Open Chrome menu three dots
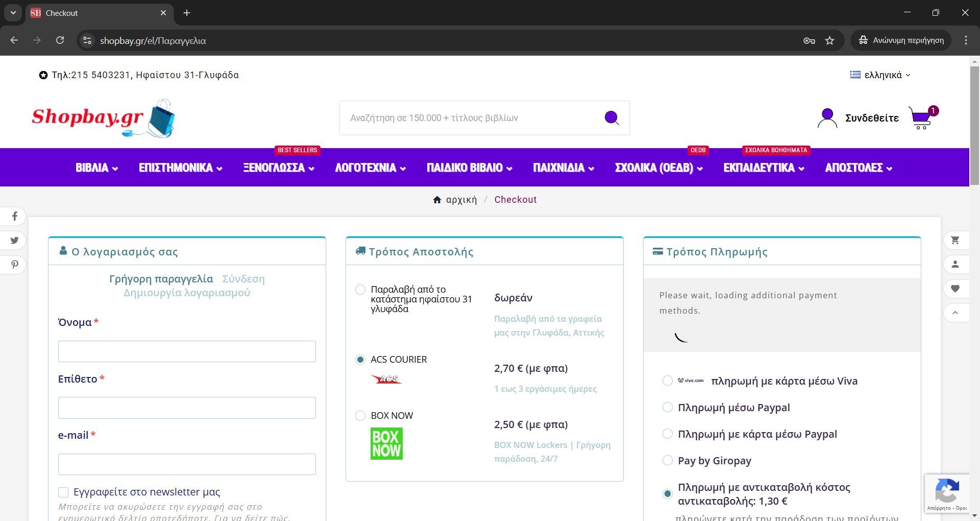980x521 pixels. (966, 40)
